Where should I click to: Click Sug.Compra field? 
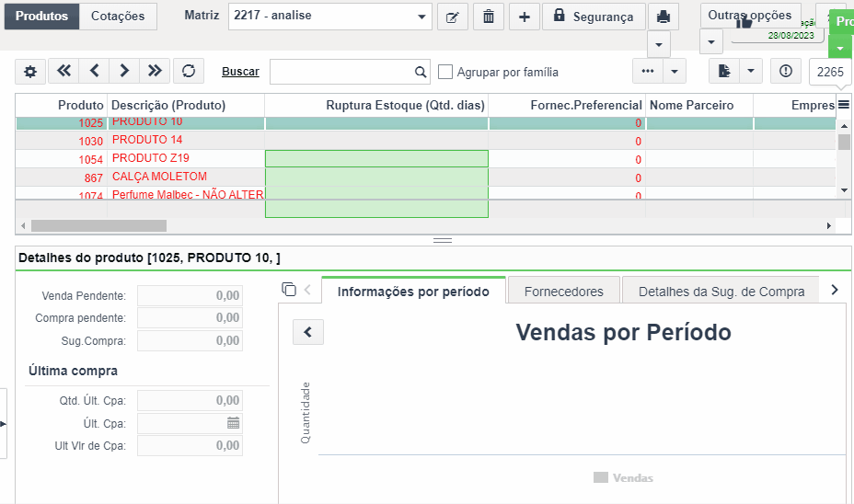tap(190, 340)
